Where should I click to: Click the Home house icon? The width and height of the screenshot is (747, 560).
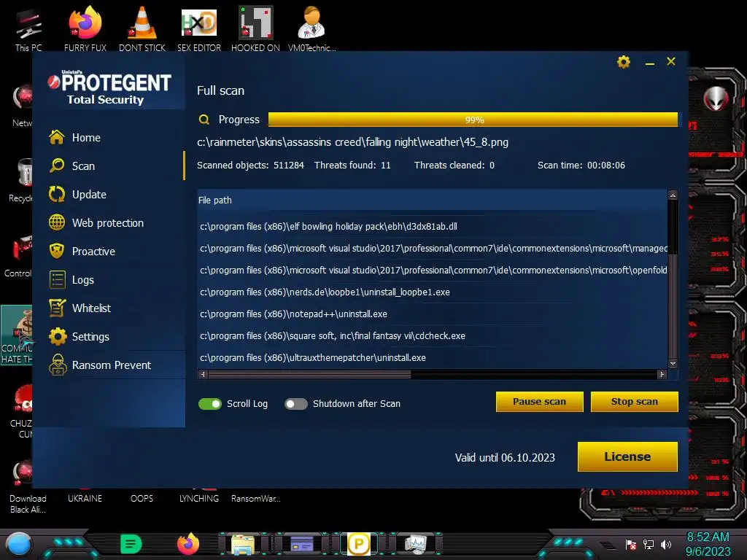(x=57, y=137)
